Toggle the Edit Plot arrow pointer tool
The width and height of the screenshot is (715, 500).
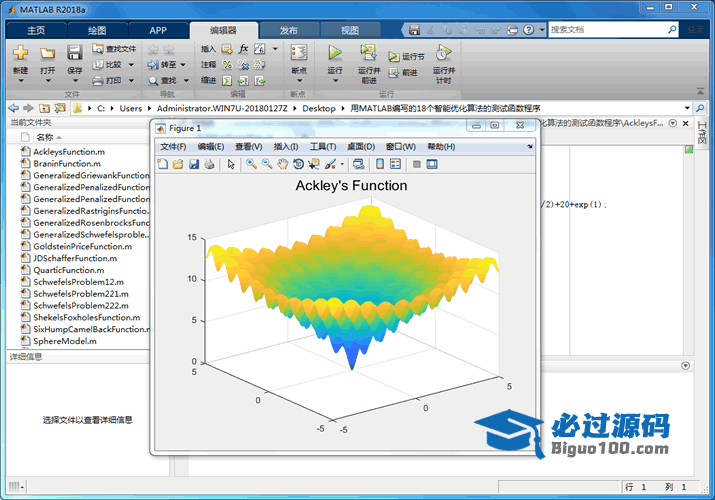point(231,164)
